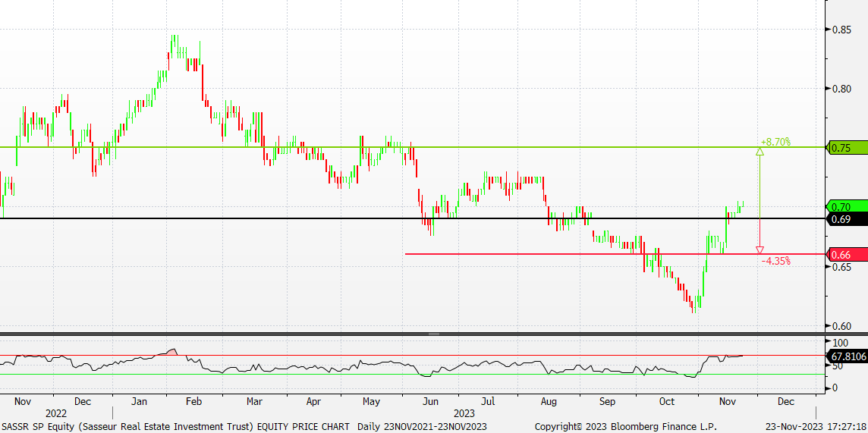
Task: Click the red 0.66 price label
Action: tap(847, 255)
